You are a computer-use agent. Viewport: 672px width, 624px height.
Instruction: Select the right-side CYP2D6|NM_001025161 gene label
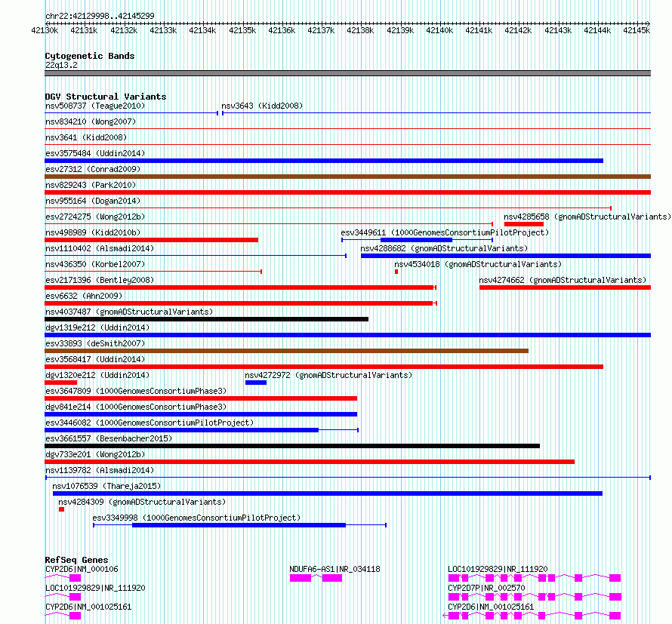click(491, 607)
